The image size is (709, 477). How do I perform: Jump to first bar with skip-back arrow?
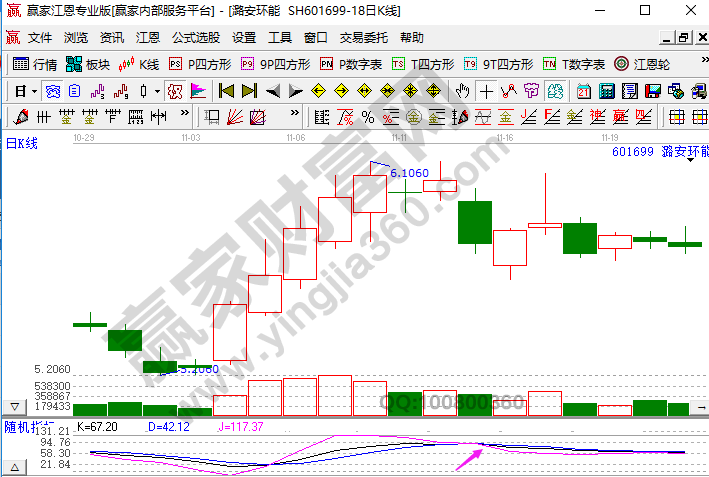[x=226, y=91]
